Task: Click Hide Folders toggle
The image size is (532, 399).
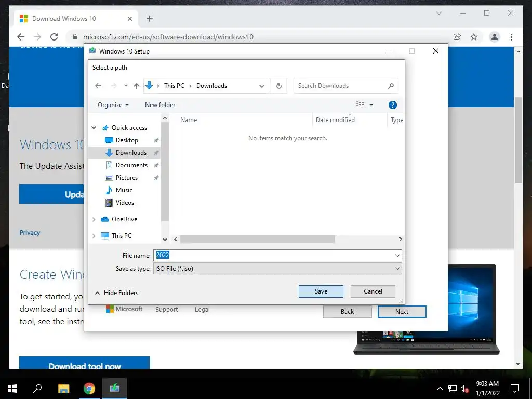Action: point(116,293)
